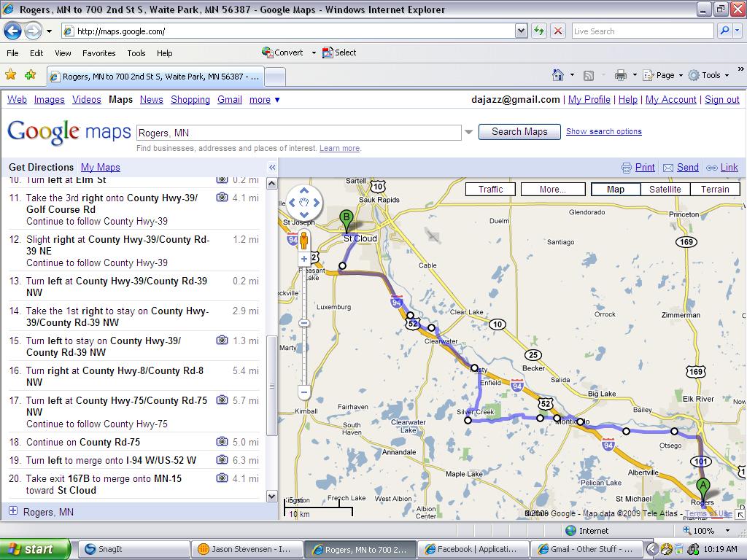Click the Live Search magnifier icon
Screen dimensions: 747x560
click(x=724, y=31)
